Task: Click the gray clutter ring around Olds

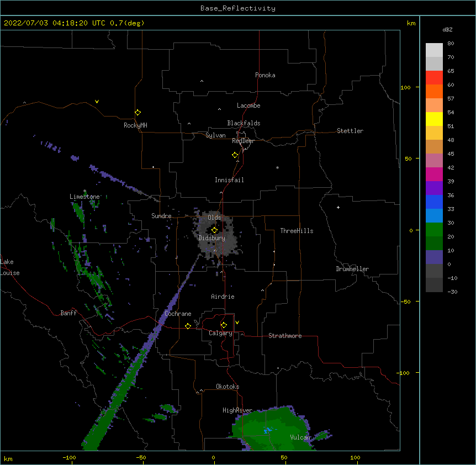Action: (215, 234)
